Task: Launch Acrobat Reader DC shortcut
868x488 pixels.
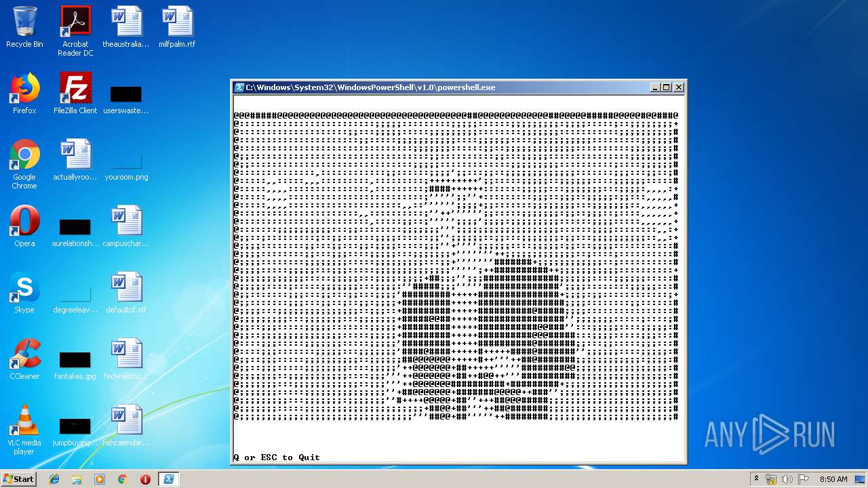Action: click(75, 31)
